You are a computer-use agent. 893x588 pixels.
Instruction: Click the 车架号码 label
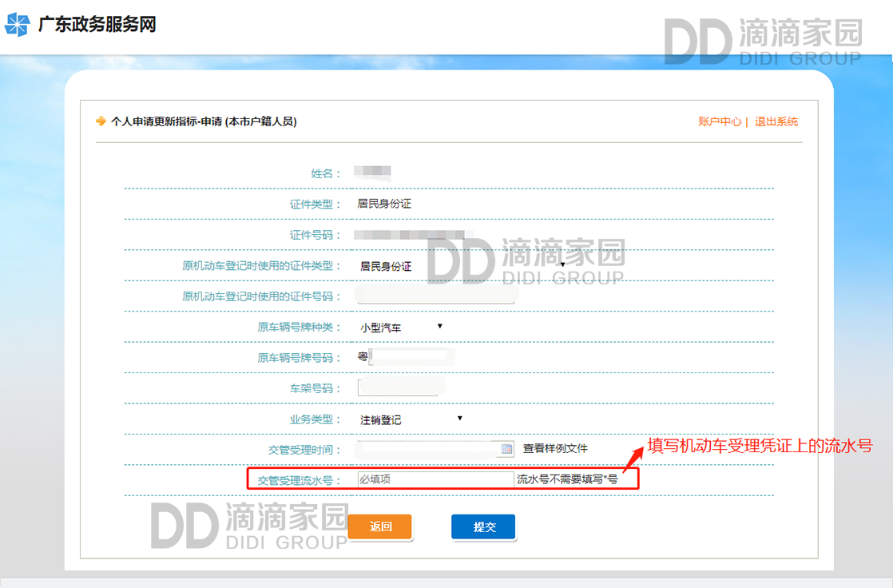coord(315,388)
